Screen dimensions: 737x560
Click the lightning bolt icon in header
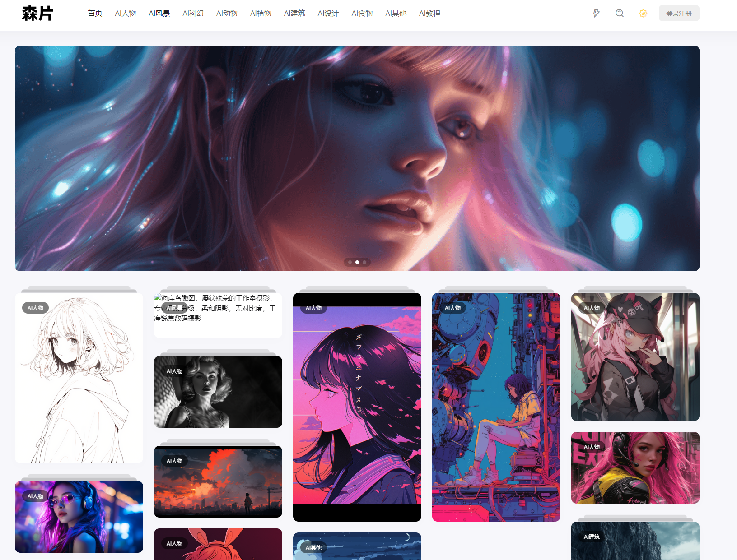[x=596, y=13]
